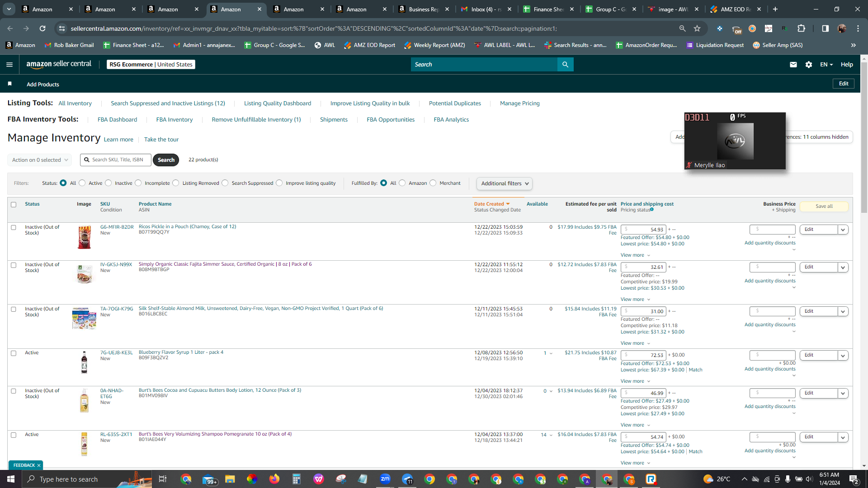868x488 pixels.
Task: Click the Search SKU, Title, ISBN field
Action: click(x=116, y=160)
